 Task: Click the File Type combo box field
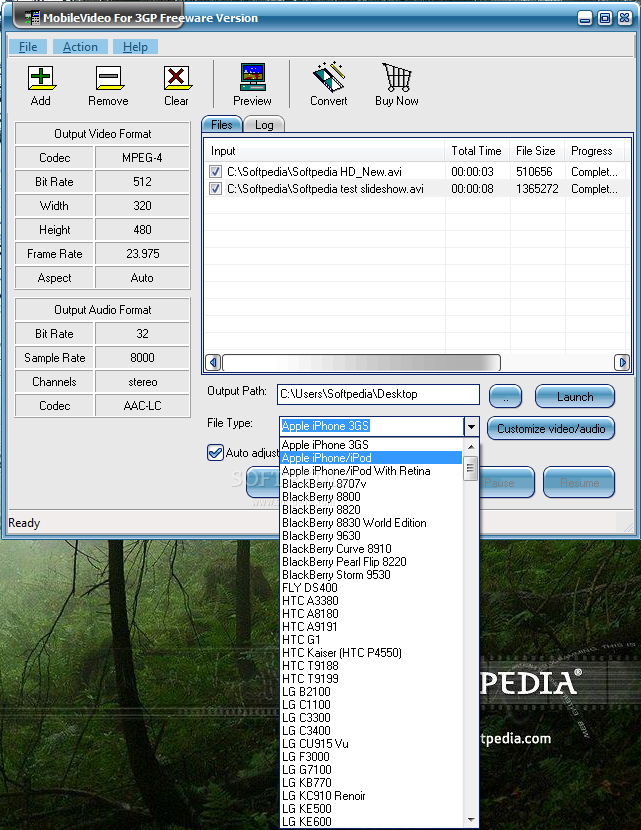(371, 426)
